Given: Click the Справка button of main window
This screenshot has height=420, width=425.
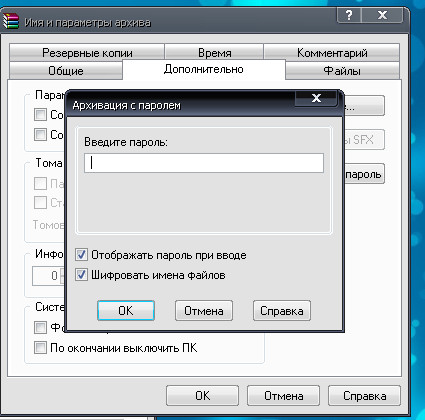Looking at the screenshot, I should pos(364,396).
